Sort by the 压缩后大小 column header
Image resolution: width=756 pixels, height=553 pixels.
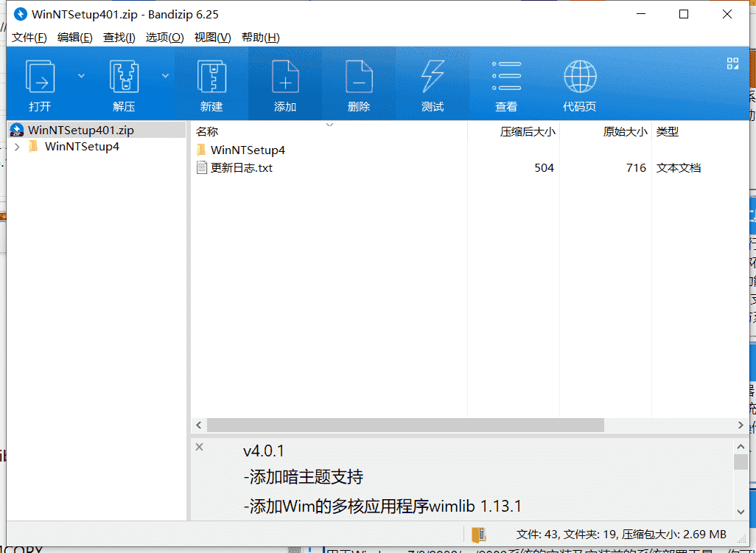pyautogui.click(x=528, y=132)
